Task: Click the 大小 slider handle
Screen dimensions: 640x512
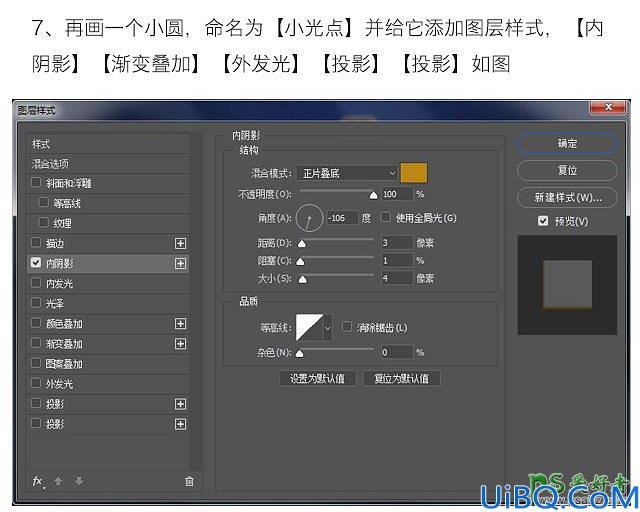Action: click(302, 280)
